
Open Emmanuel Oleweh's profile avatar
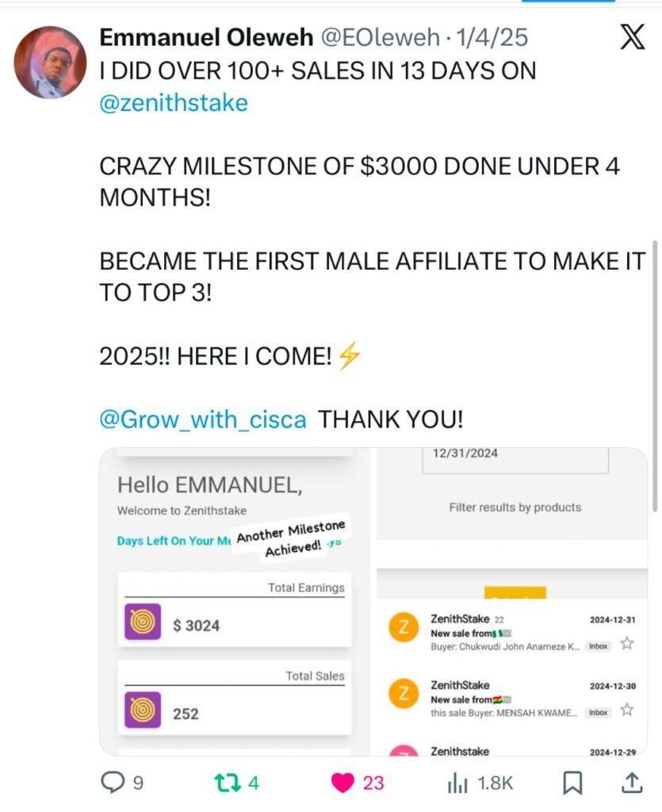pos(51,62)
